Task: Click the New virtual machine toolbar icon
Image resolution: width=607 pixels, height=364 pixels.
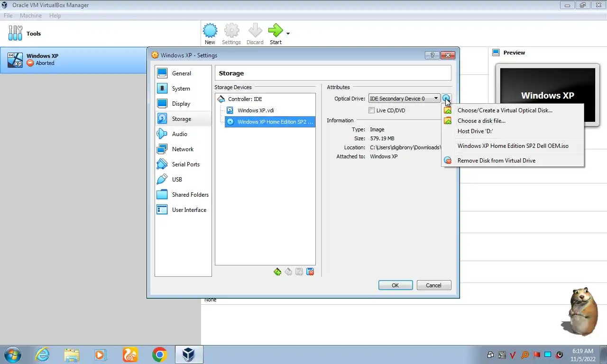Action: pos(210,31)
